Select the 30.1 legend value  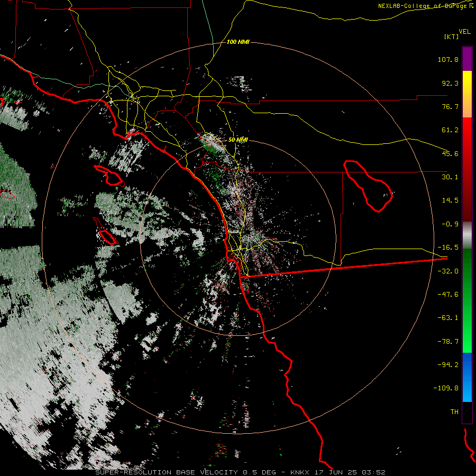(x=450, y=177)
